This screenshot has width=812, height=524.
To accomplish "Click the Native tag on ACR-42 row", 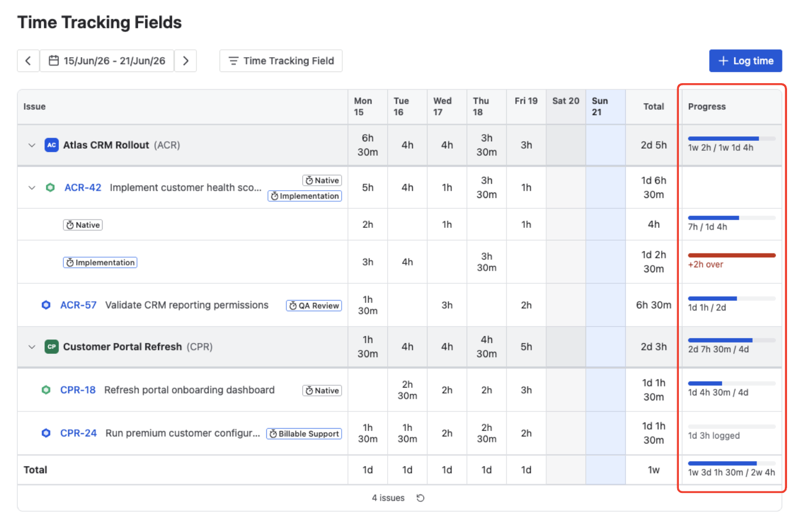I will 322,181.
